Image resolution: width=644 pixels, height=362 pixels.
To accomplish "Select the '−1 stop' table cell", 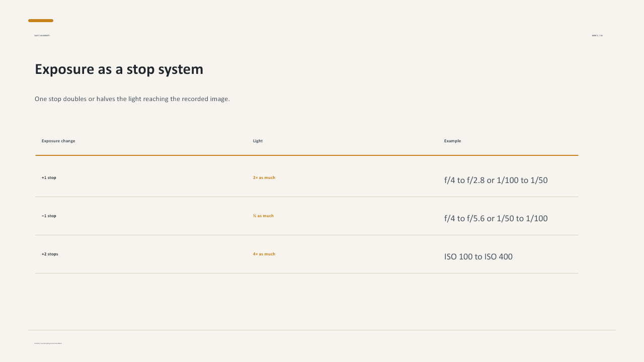I will [49, 216].
